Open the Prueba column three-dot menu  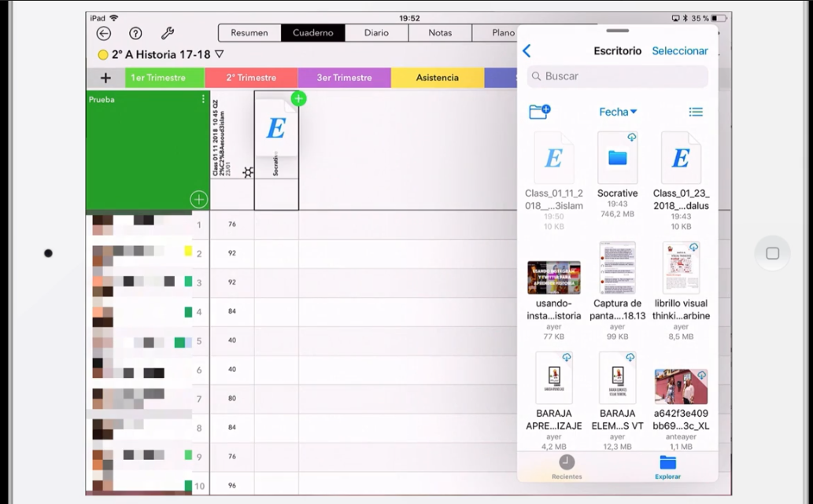(x=203, y=100)
